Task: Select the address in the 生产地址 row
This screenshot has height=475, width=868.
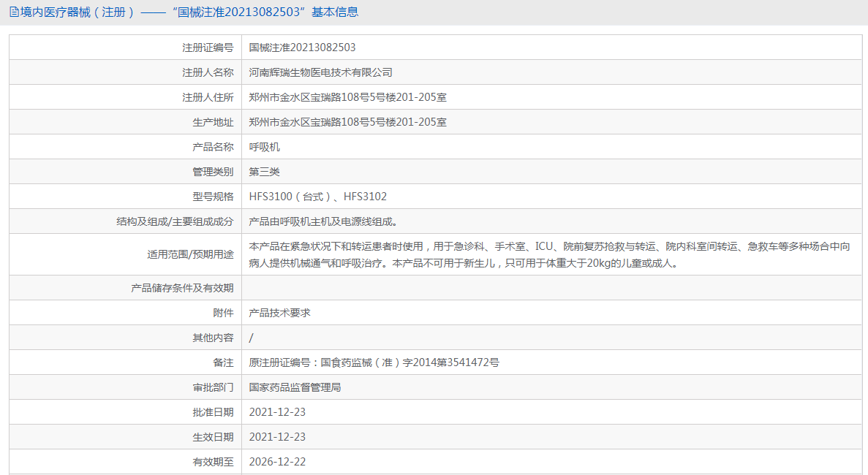Action: click(347, 122)
